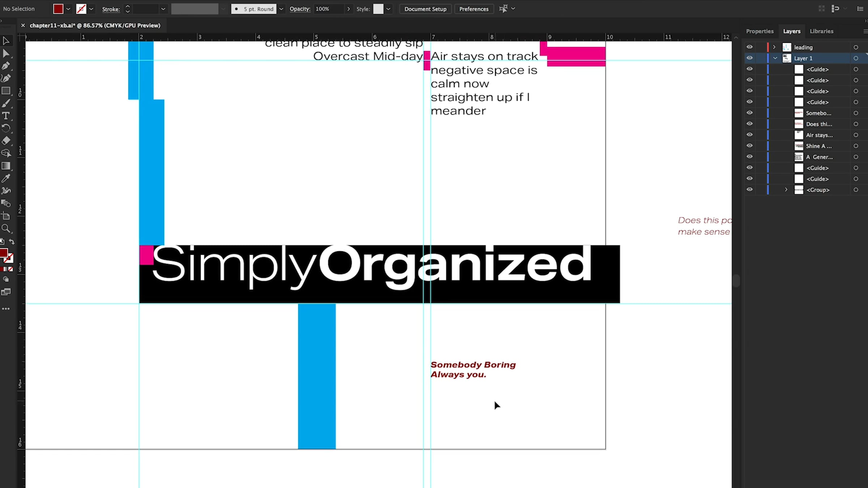This screenshot has height=488, width=868.
Task: Hide the leading layer
Action: click(749, 47)
